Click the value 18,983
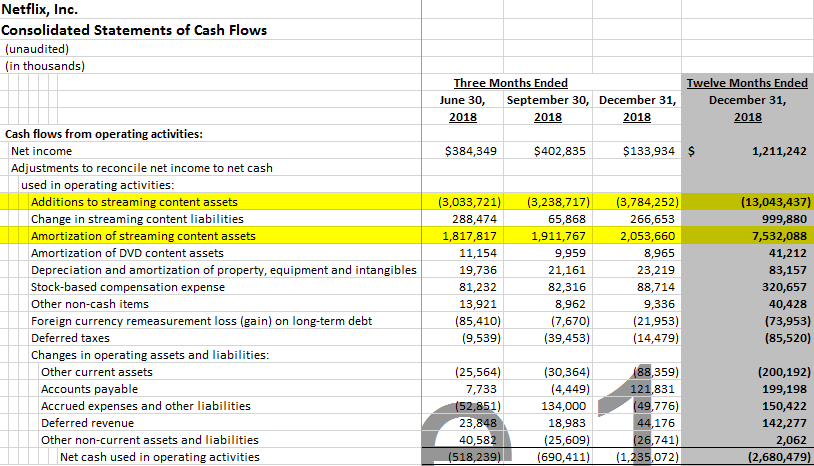This screenshot has height=466, width=814. tap(567, 423)
